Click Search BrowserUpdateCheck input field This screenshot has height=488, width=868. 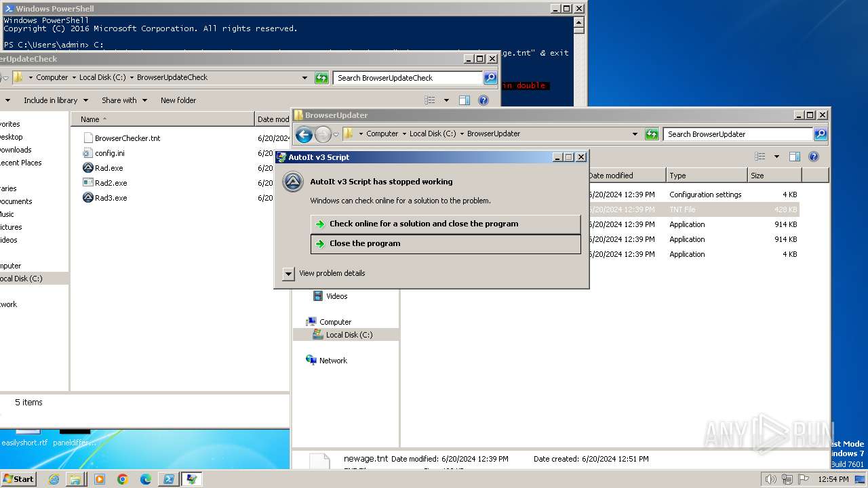pos(408,78)
